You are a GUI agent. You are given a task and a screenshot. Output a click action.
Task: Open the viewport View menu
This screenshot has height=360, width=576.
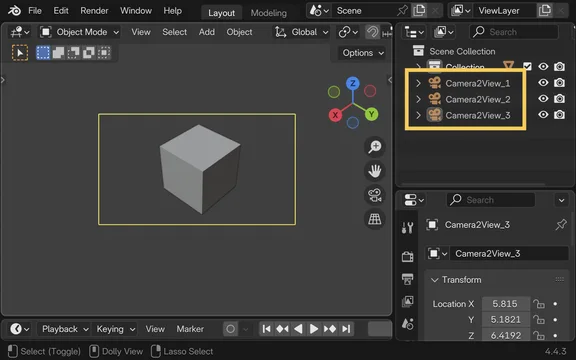[141, 32]
